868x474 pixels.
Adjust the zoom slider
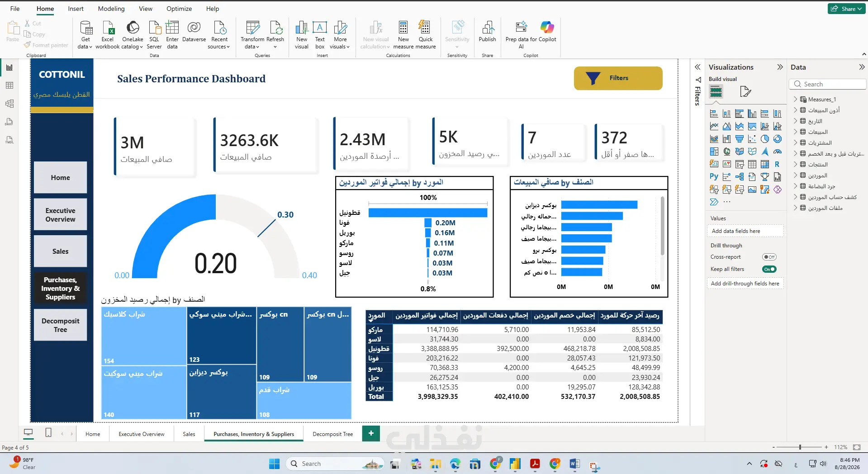pos(800,447)
